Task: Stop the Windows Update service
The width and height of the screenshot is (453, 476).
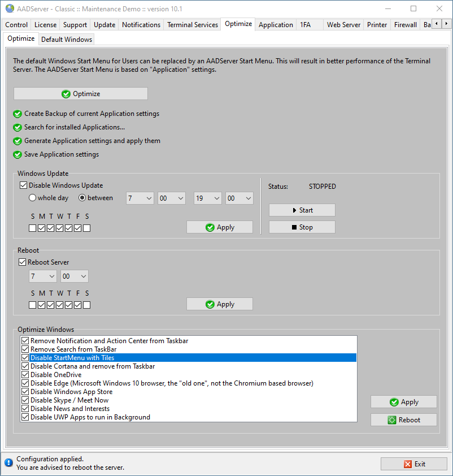Action: [x=302, y=227]
